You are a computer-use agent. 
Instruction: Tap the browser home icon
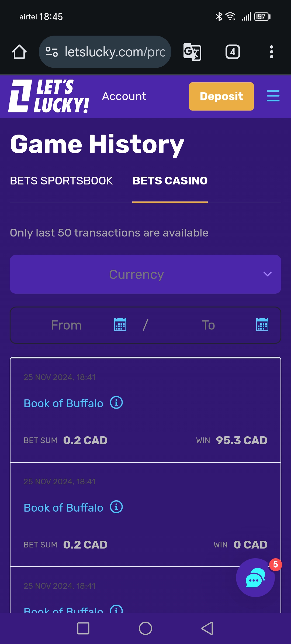click(x=19, y=52)
